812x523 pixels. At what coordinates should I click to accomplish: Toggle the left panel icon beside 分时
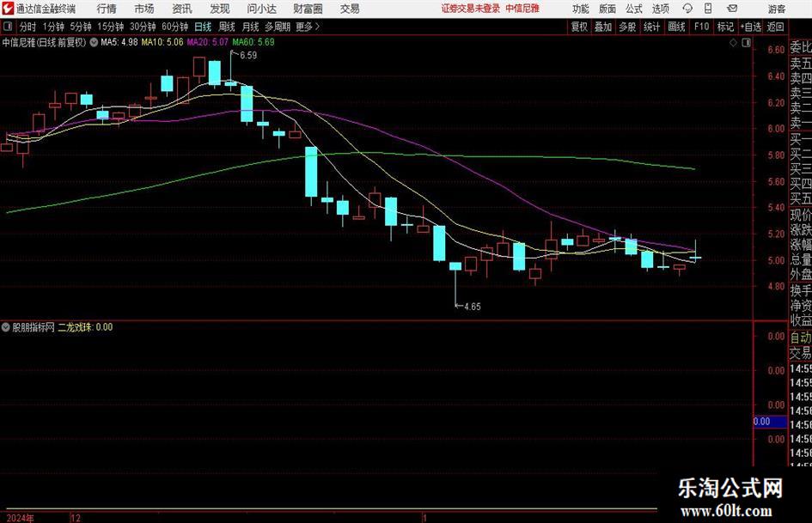coord(8,27)
